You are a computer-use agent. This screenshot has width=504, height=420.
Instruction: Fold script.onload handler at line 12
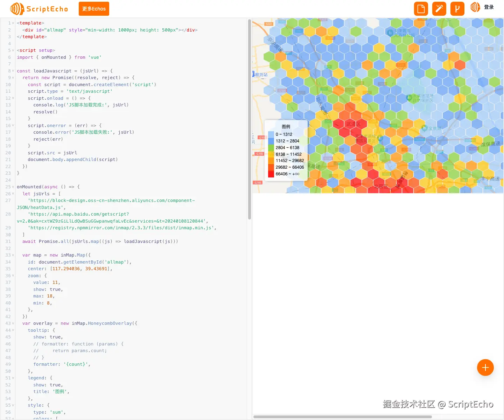click(x=13, y=98)
